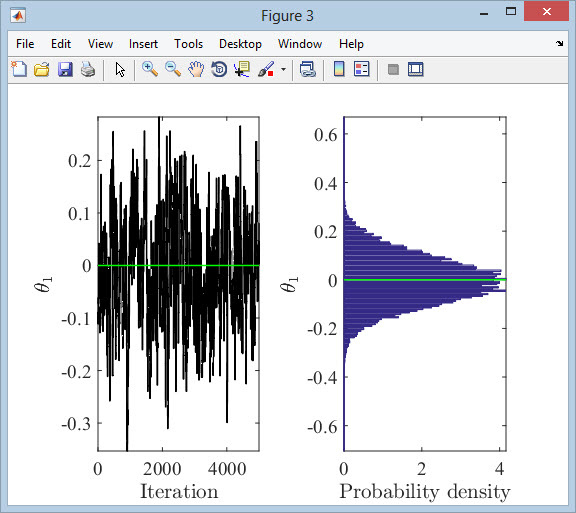Toggle the Data Cursor tool
The height and width of the screenshot is (513, 576).
point(242,69)
